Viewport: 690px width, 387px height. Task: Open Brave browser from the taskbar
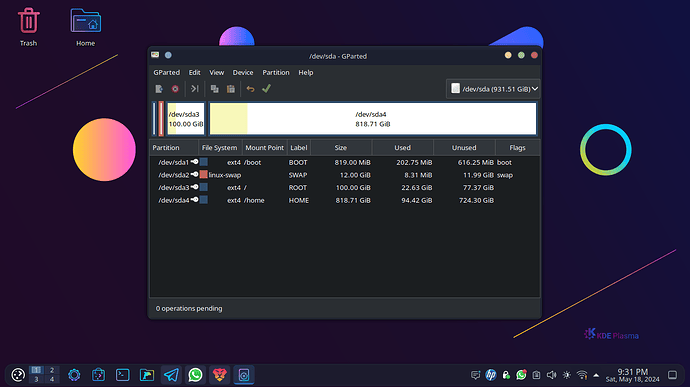pos(220,375)
